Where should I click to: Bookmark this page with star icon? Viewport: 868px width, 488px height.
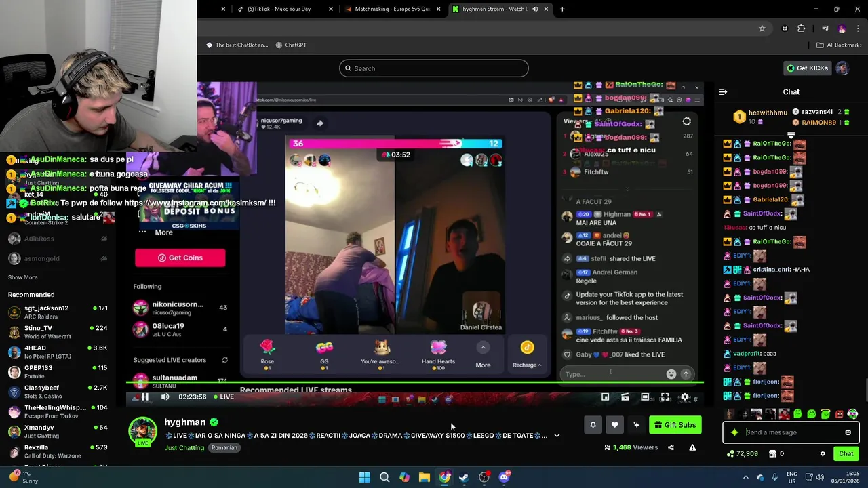click(762, 28)
